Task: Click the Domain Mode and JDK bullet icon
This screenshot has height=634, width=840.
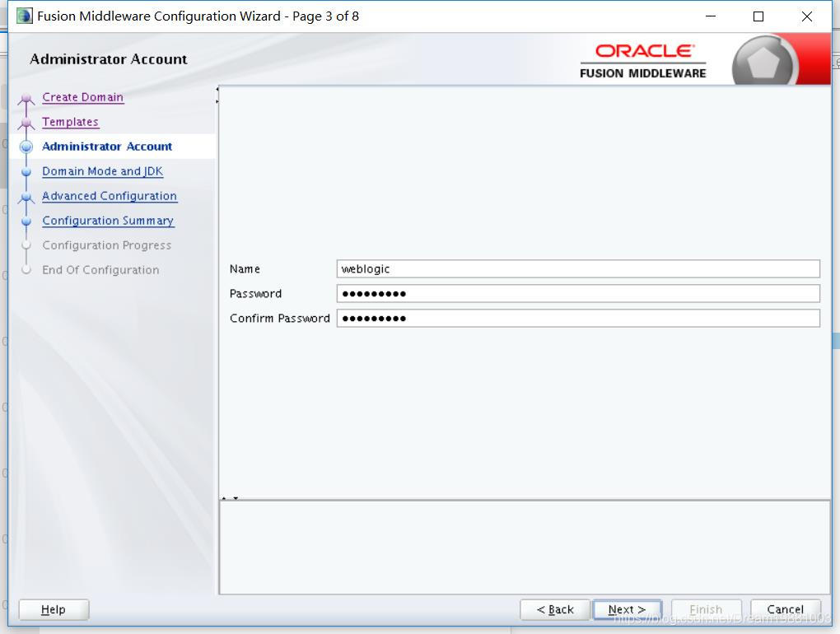Action: coord(26,172)
